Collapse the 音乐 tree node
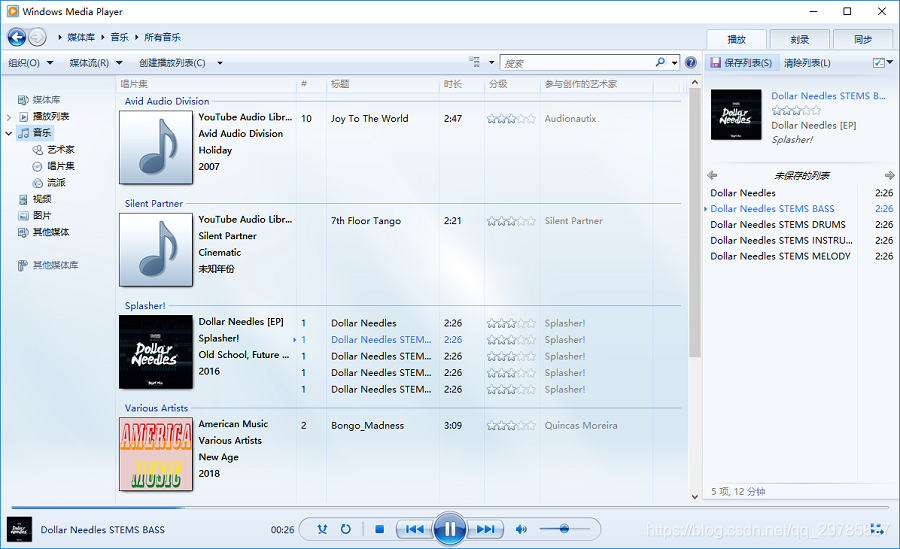Viewport: 900px width, 549px height. (x=9, y=133)
